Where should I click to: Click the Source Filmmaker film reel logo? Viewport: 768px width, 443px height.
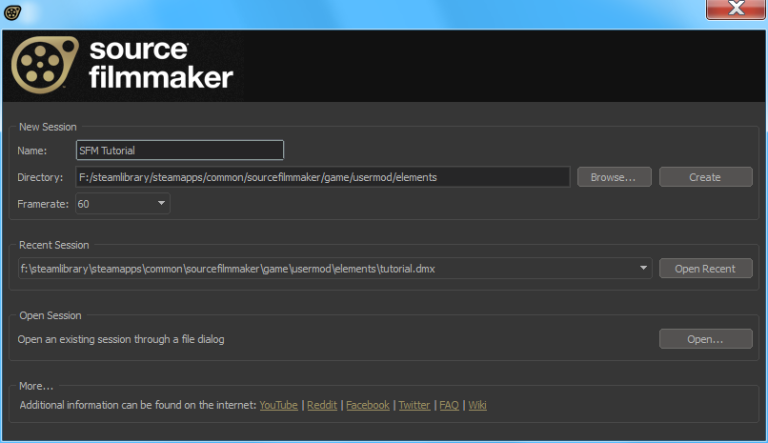point(44,65)
